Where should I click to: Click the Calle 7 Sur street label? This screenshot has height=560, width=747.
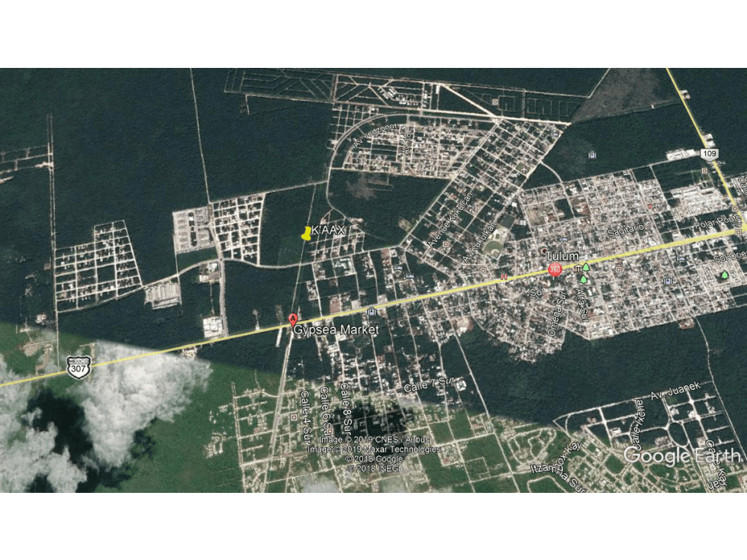(x=429, y=385)
